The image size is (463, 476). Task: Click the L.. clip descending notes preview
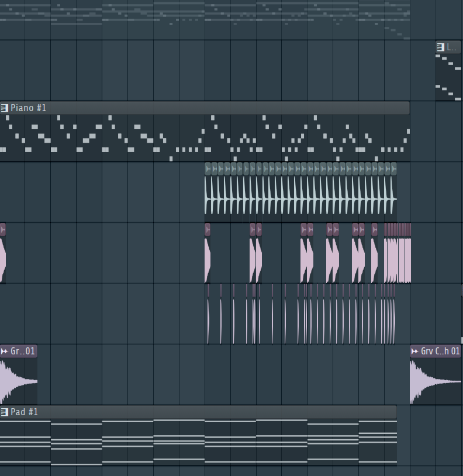point(448,77)
